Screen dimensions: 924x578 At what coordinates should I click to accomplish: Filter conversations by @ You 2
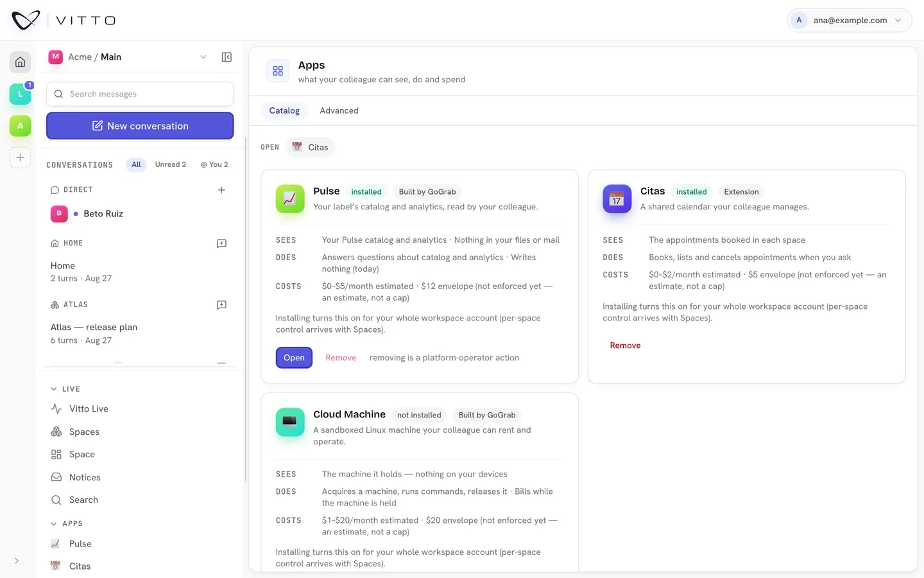(x=214, y=164)
